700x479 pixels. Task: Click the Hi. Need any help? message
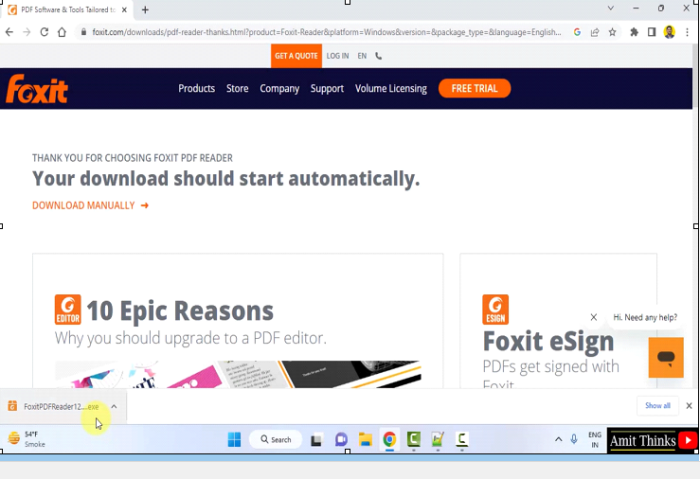click(x=645, y=317)
